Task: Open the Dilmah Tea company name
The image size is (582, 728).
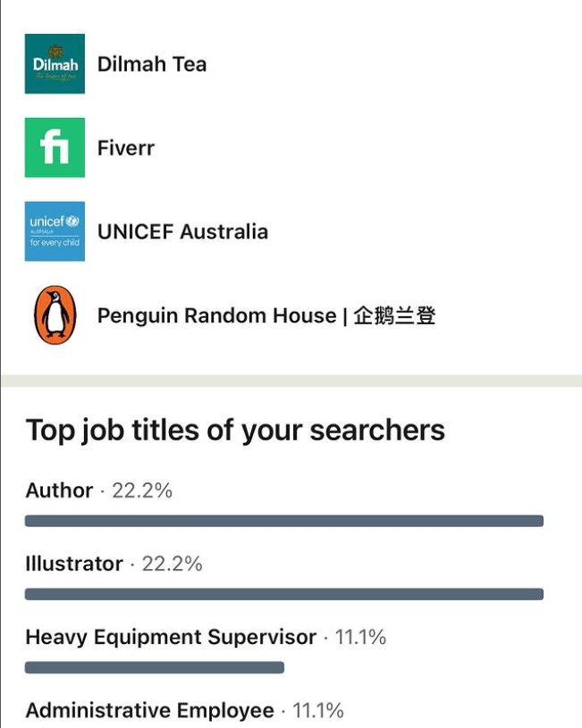Action: pyautogui.click(x=151, y=64)
